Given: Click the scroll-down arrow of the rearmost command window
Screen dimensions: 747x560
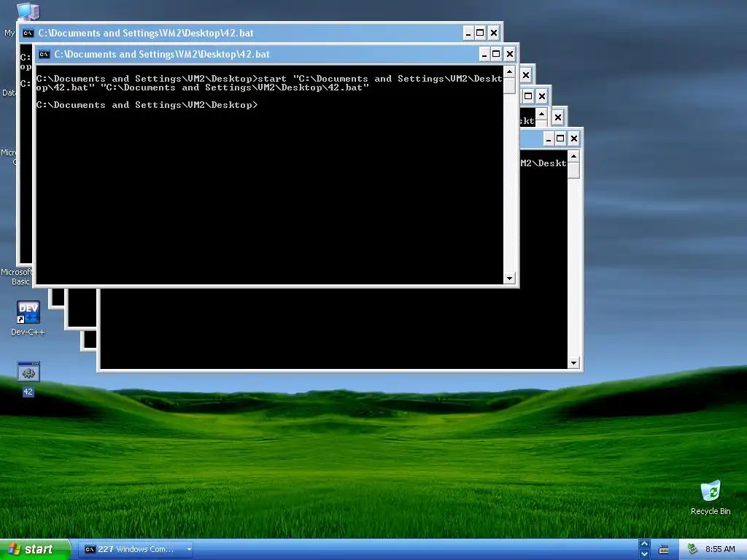Looking at the screenshot, I should click(573, 363).
